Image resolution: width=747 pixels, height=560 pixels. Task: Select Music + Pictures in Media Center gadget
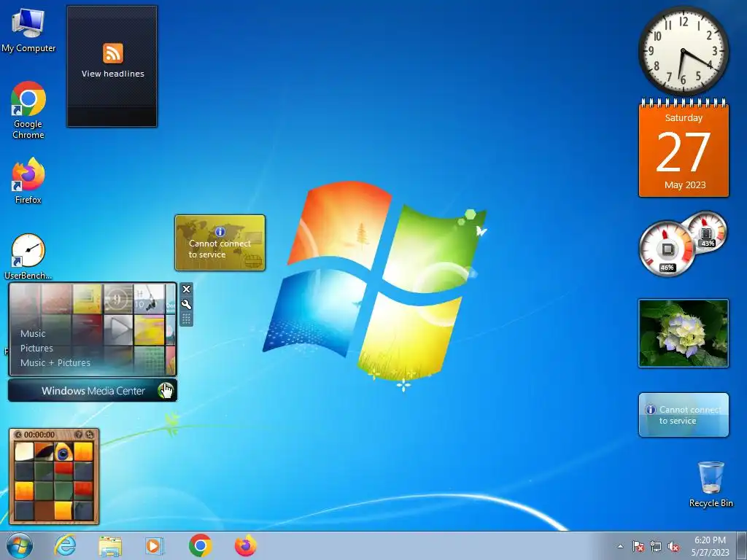(x=55, y=363)
